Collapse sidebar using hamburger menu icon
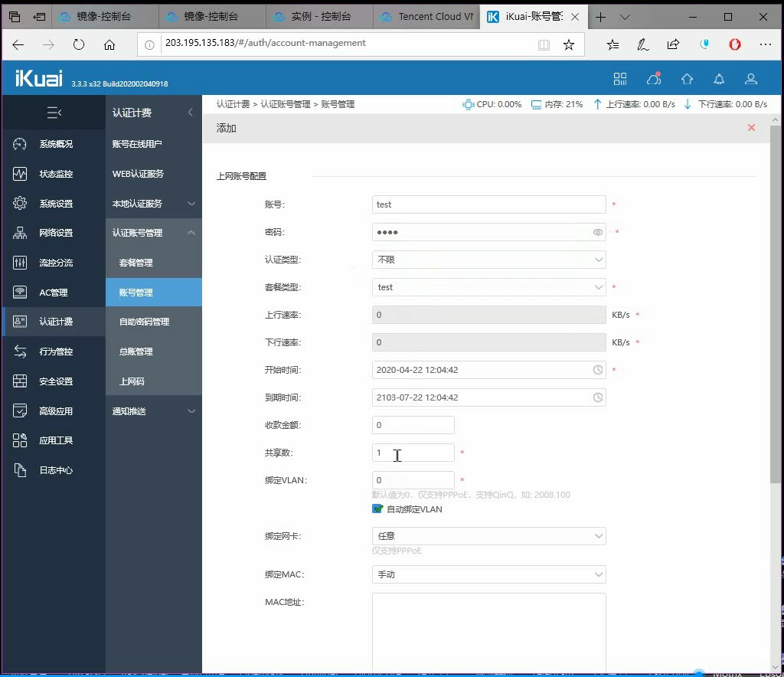Viewport: 784px width, 677px height. click(x=54, y=113)
